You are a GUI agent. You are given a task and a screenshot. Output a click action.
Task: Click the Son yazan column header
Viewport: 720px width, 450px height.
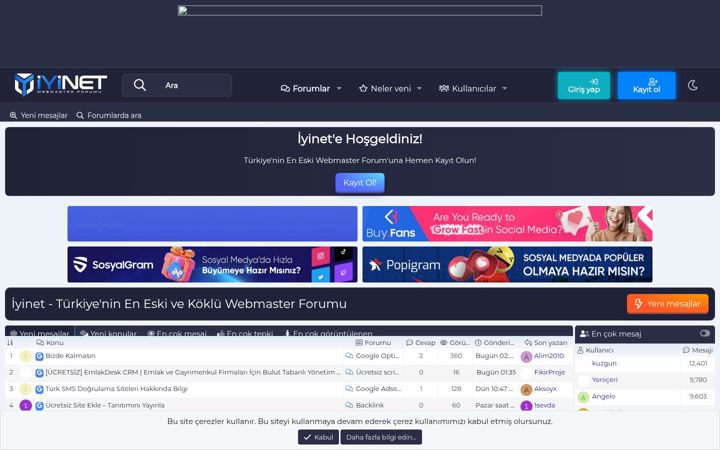[x=546, y=343]
